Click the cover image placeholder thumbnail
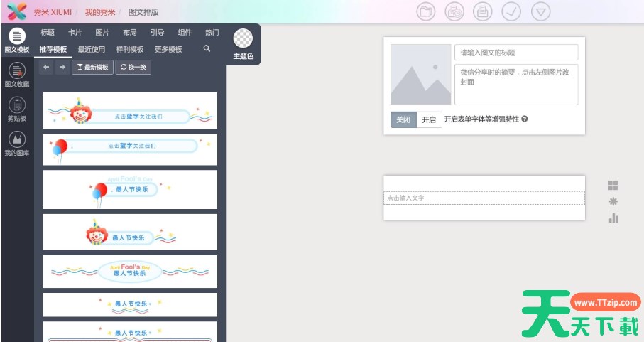Viewport: 644px width, 342px height. click(x=420, y=75)
